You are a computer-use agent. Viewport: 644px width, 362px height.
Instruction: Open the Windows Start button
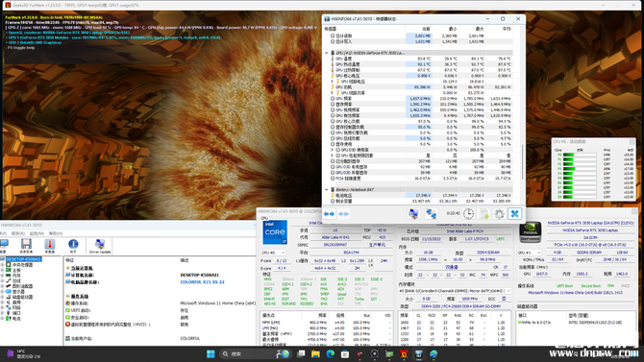[x=211, y=353]
